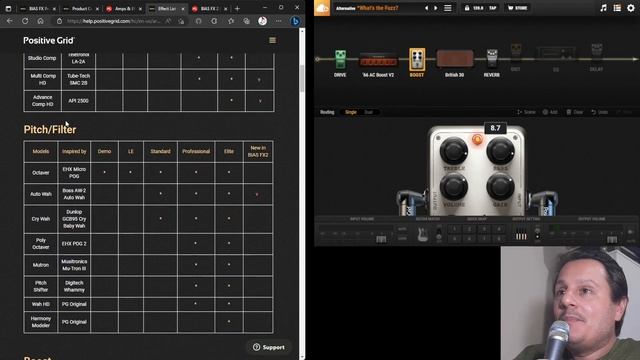Go back in the browser
Image resolution: width=640 pixels, height=360 pixels.
click(10, 21)
